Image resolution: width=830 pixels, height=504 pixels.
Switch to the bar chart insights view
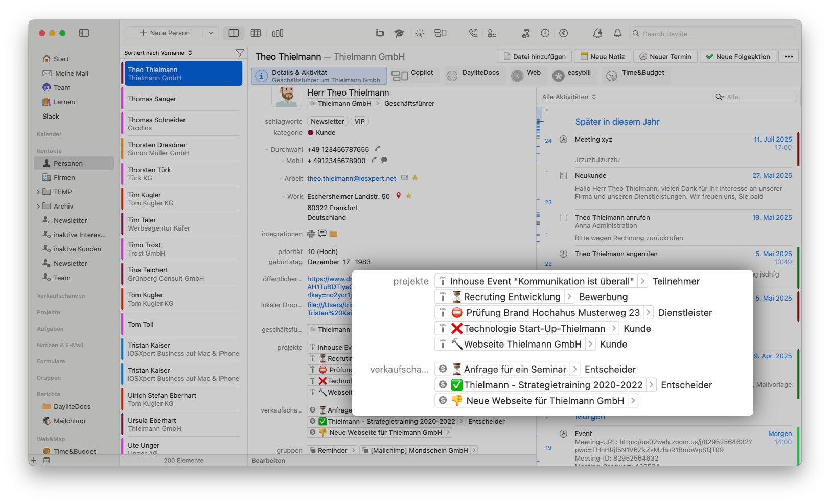tap(278, 33)
